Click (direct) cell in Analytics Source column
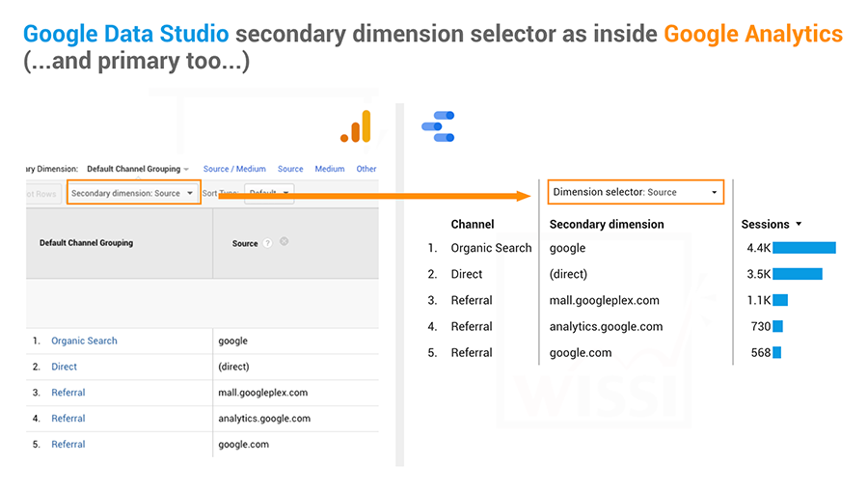This screenshot has width=868, height=492. click(x=233, y=367)
